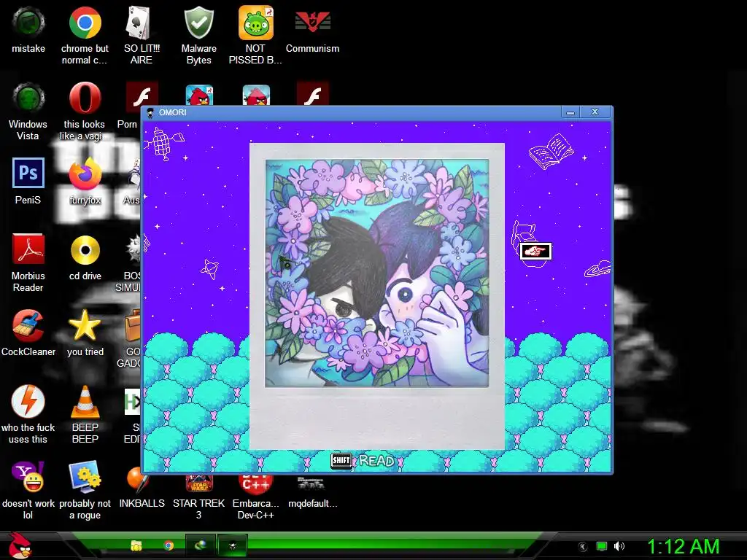This screenshot has height=560, width=747.
Task: Open the 1:12 AM clock
Action: click(683, 546)
